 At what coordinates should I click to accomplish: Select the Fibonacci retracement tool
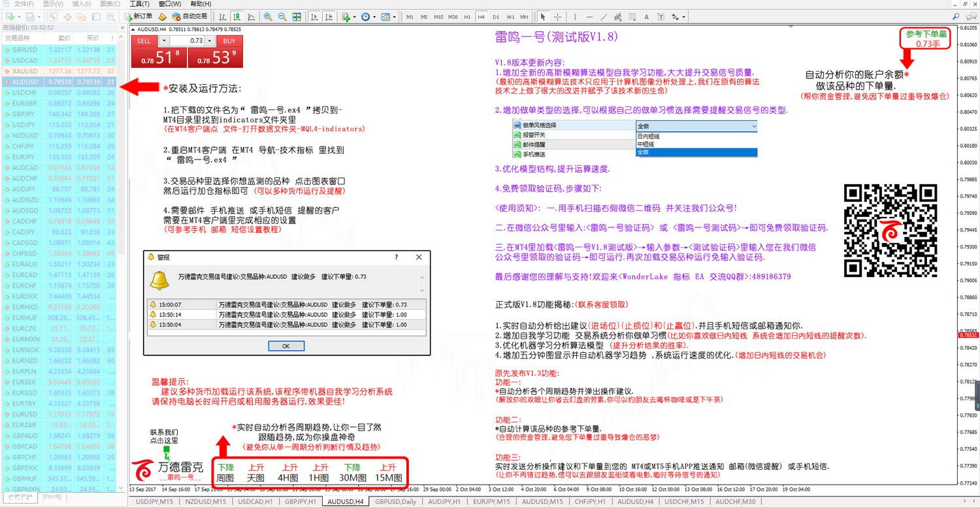[x=632, y=16]
